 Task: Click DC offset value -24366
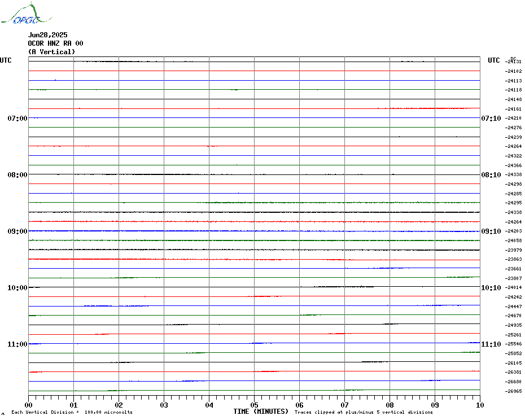click(x=513, y=165)
